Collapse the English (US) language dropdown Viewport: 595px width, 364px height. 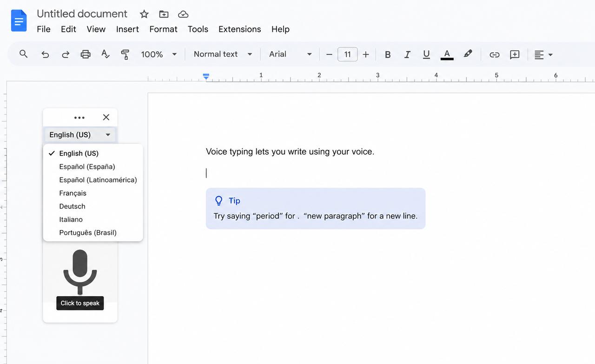pyautogui.click(x=80, y=135)
